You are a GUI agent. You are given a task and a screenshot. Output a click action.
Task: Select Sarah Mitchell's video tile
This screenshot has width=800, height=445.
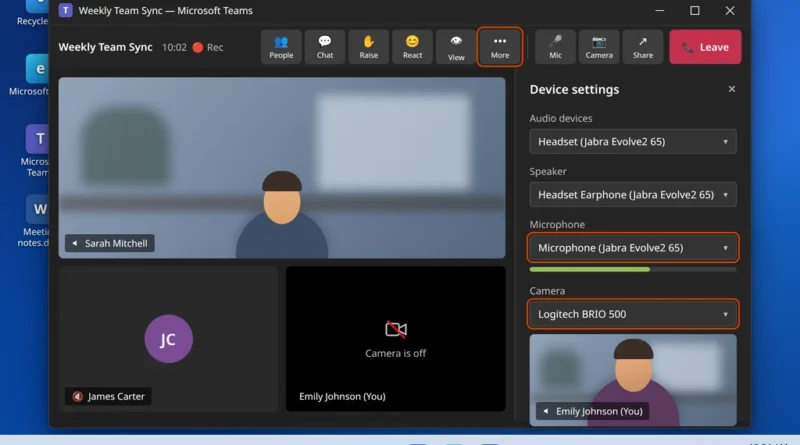tap(282, 167)
